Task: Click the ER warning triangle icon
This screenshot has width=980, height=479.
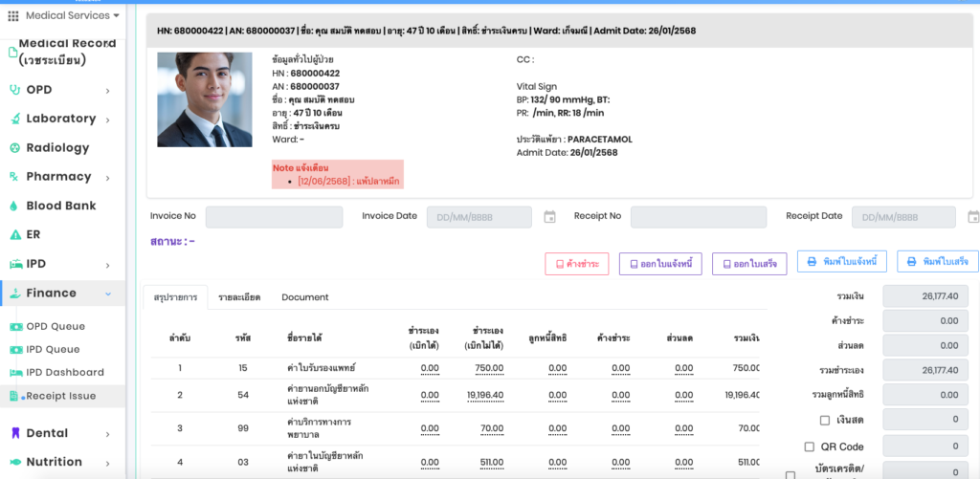Action: click(15, 235)
